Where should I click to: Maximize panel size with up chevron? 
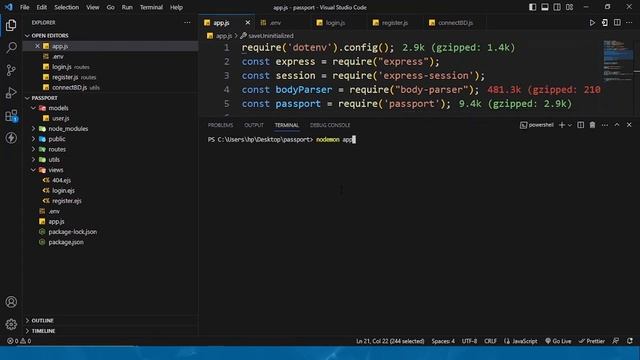coord(617,125)
